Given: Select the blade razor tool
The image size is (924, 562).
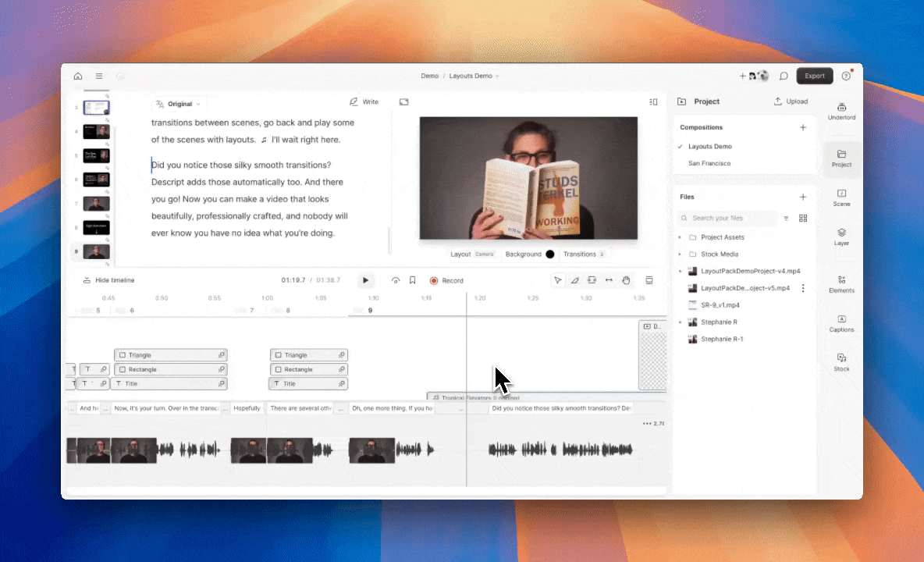Looking at the screenshot, I should click(x=574, y=280).
